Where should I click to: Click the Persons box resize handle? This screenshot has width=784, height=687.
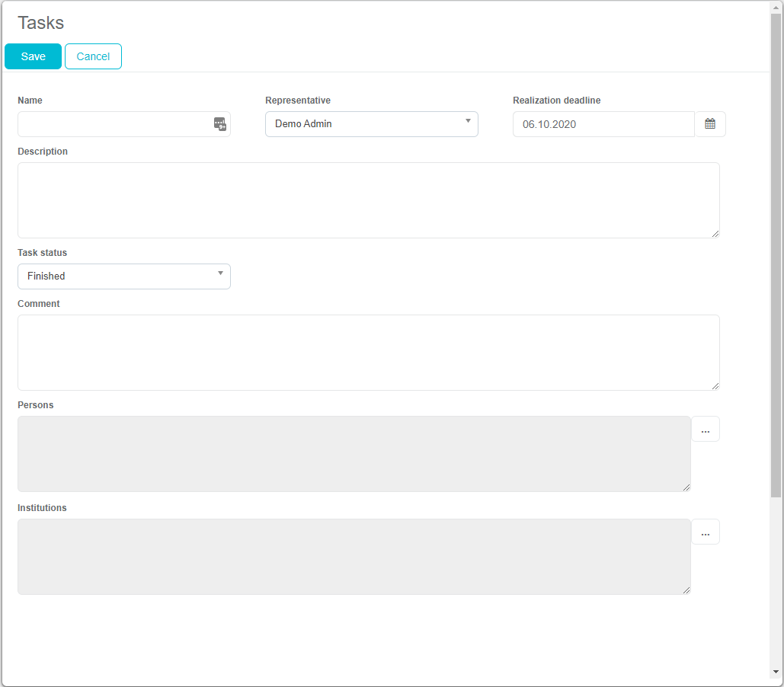coord(686,487)
